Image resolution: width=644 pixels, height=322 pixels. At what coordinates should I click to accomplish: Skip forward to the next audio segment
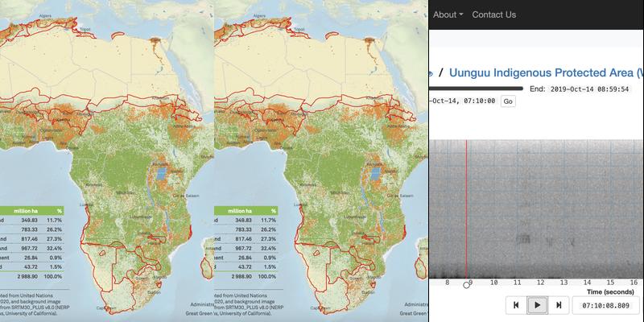557,305
